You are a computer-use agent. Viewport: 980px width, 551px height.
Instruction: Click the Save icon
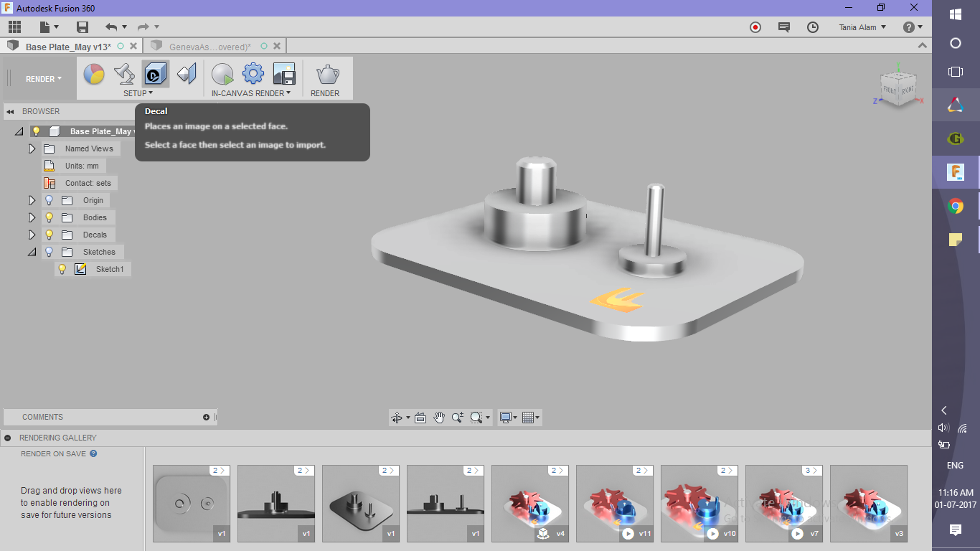[x=83, y=27]
